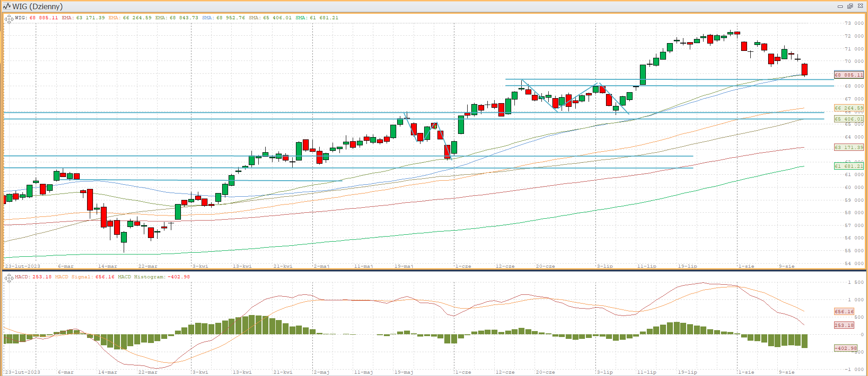Restore down the WIG chart window

tap(850, 6)
